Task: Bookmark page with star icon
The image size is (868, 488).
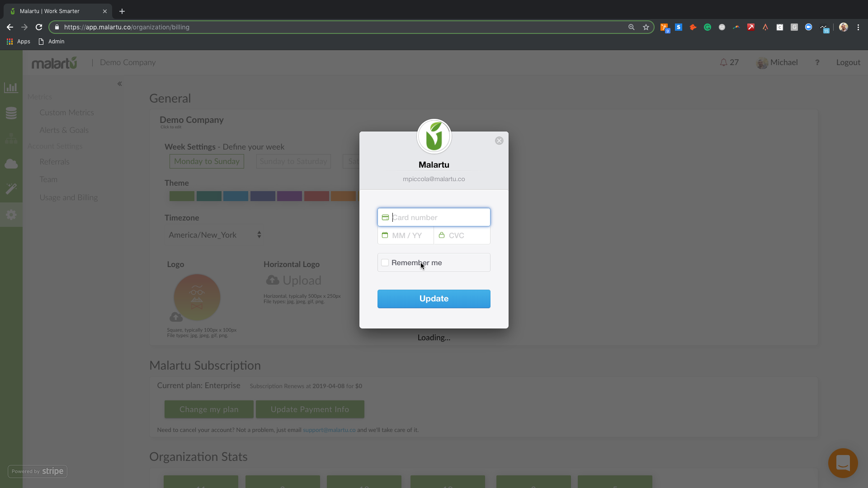Action: 646,27
